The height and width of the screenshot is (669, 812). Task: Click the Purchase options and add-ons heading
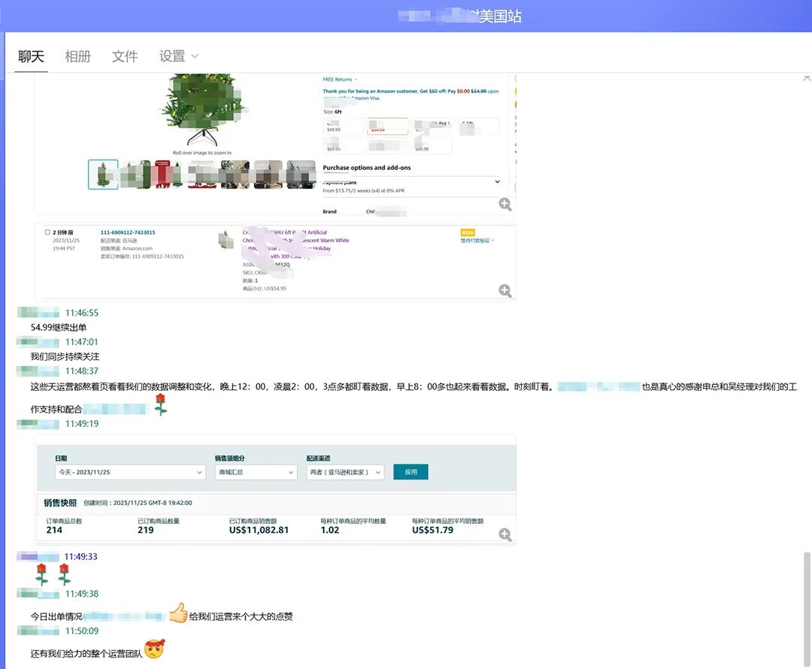point(367,168)
